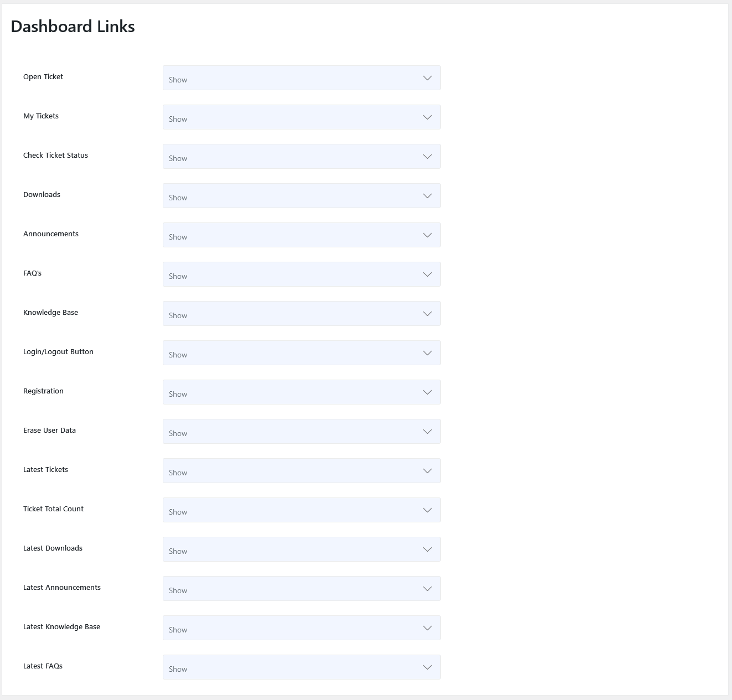Click the chevron arrow in Downloads row
The image size is (732, 700).
click(427, 196)
